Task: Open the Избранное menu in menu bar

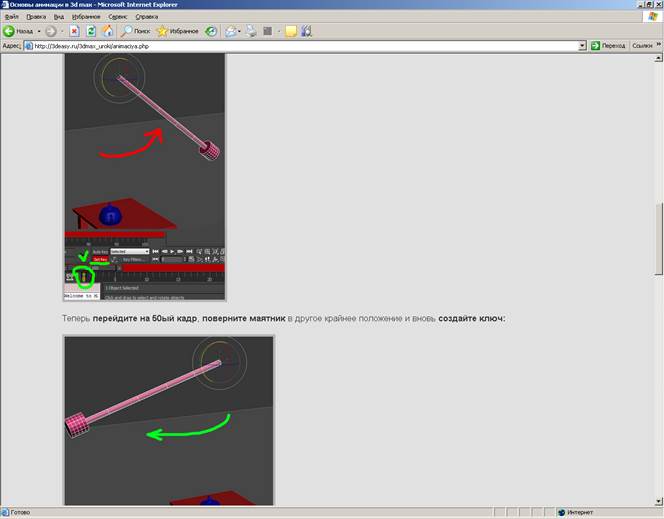Action: 86,17
